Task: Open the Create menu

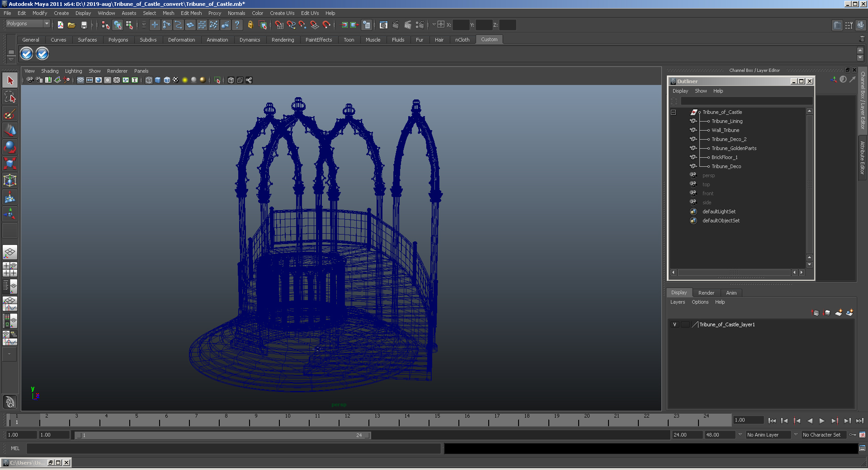Action: 61,13
